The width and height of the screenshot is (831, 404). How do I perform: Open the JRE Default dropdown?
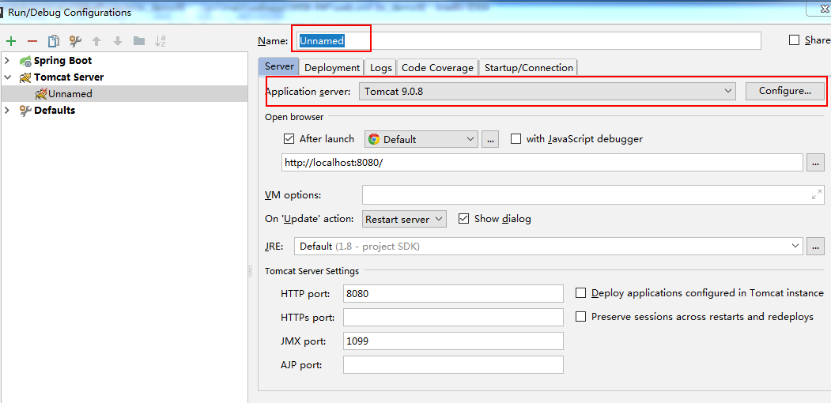click(x=549, y=246)
